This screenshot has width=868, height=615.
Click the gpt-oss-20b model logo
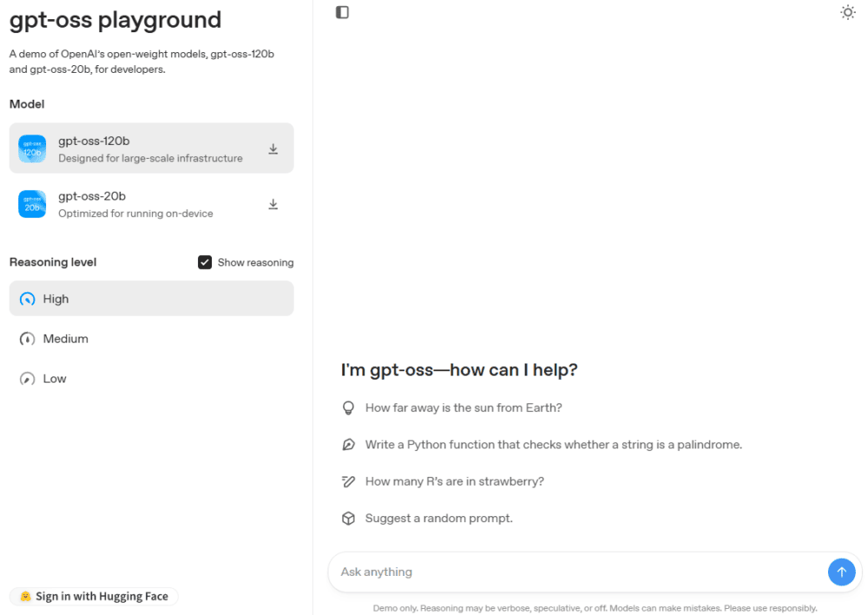[32, 204]
